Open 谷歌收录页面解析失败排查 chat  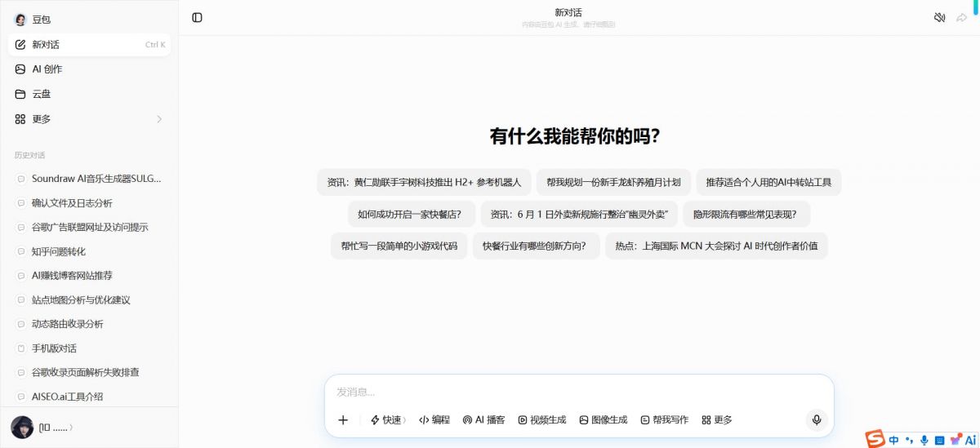89,372
